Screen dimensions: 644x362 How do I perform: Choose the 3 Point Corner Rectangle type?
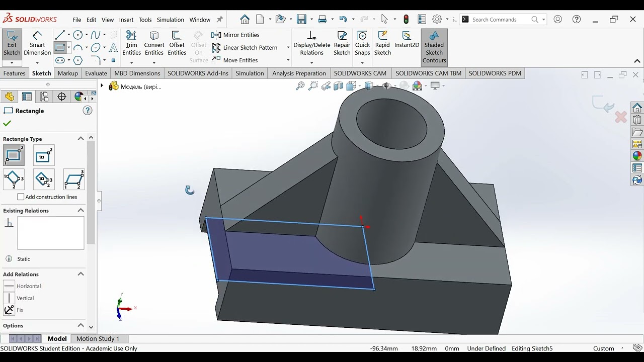[x=14, y=179]
